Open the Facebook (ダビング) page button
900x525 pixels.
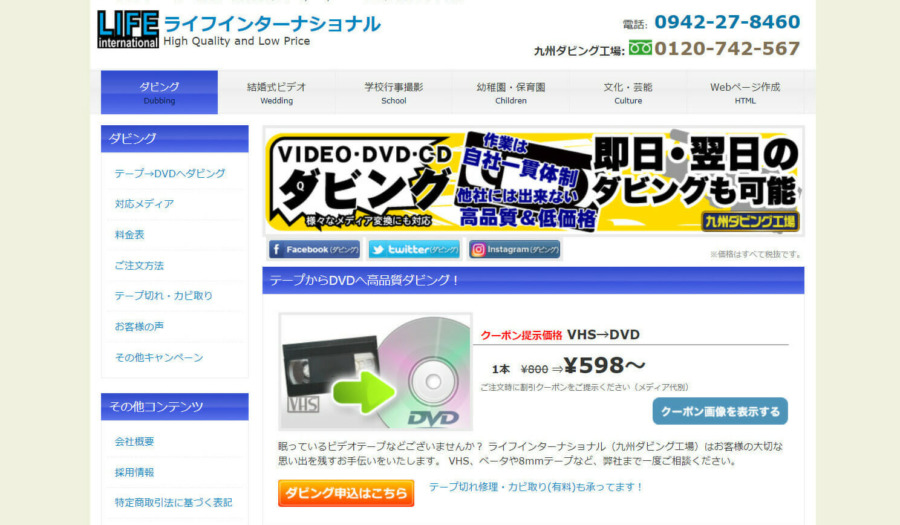314,250
